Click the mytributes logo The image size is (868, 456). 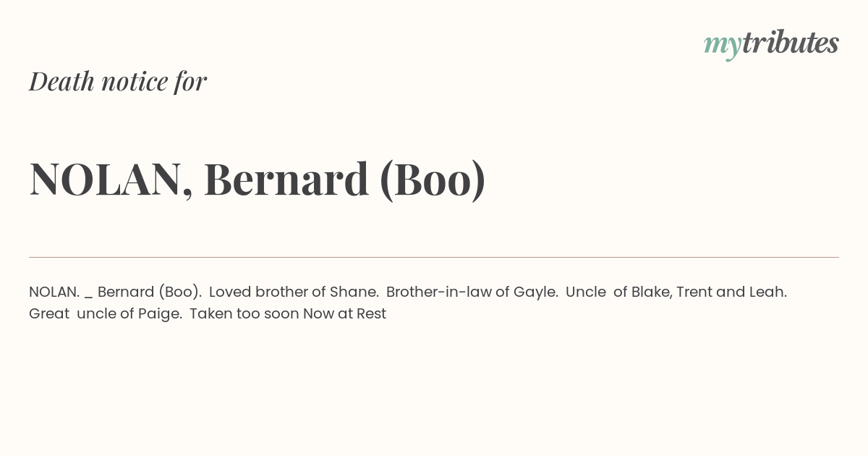[771, 44]
